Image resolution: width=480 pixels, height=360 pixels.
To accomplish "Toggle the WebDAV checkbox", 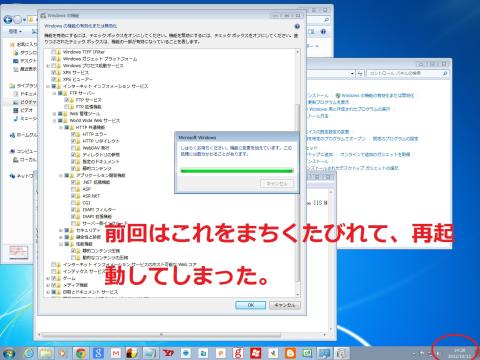I will point(73,148).
